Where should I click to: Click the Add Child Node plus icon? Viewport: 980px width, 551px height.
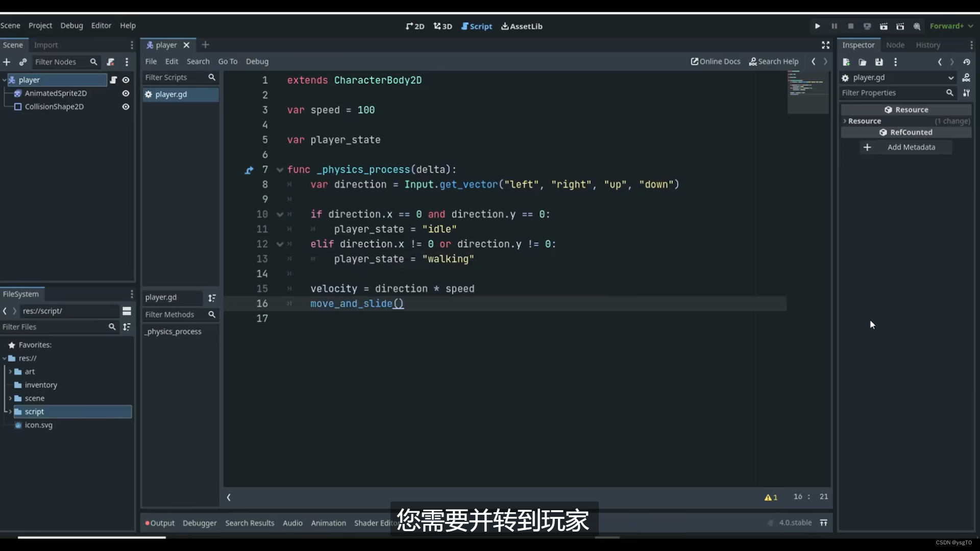pos(7,62)
